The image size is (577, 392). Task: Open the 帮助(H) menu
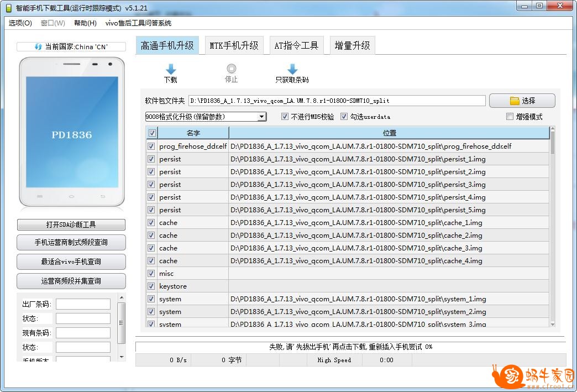click(x=85, y=23)
